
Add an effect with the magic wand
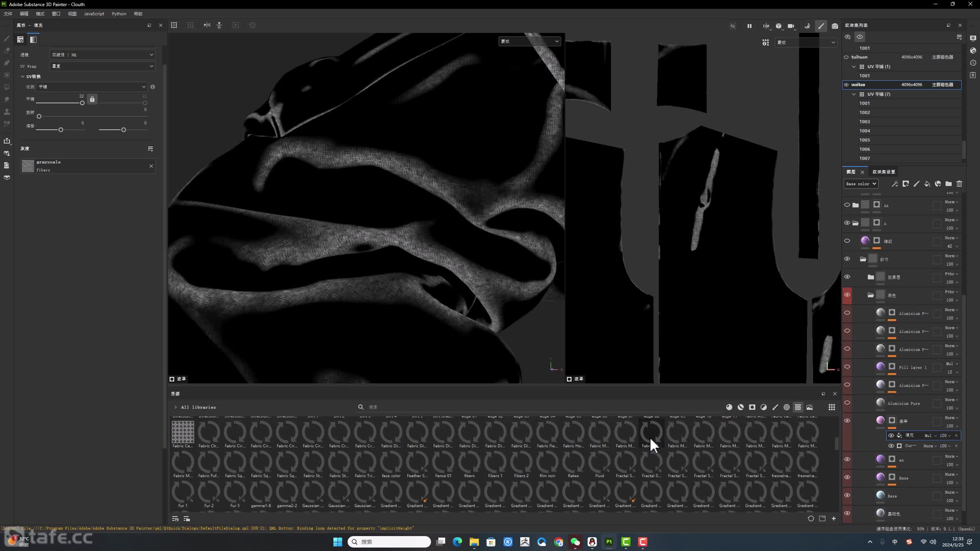[895, 184]
